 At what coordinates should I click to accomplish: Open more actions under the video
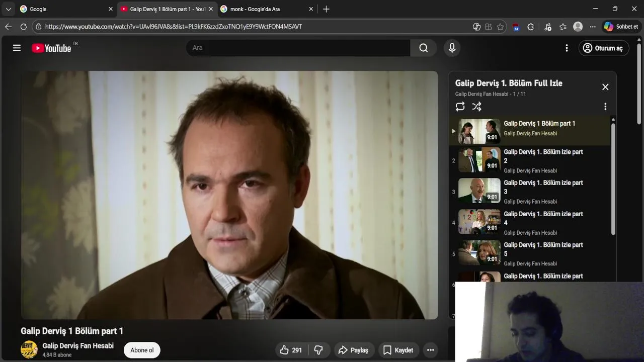click(430, 350)
